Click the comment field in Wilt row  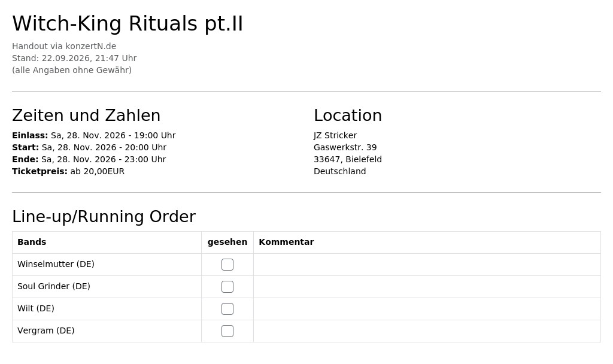click(427, 309)
